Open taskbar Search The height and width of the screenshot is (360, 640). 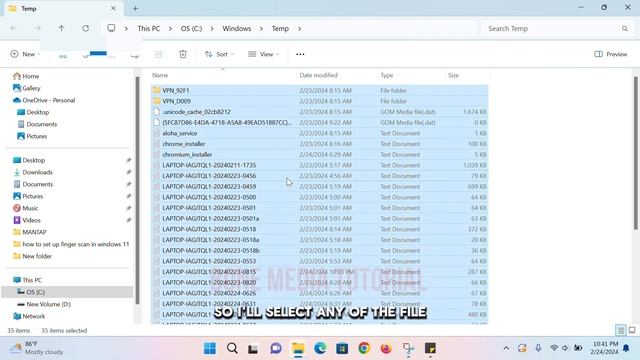(x=232, y=348)
